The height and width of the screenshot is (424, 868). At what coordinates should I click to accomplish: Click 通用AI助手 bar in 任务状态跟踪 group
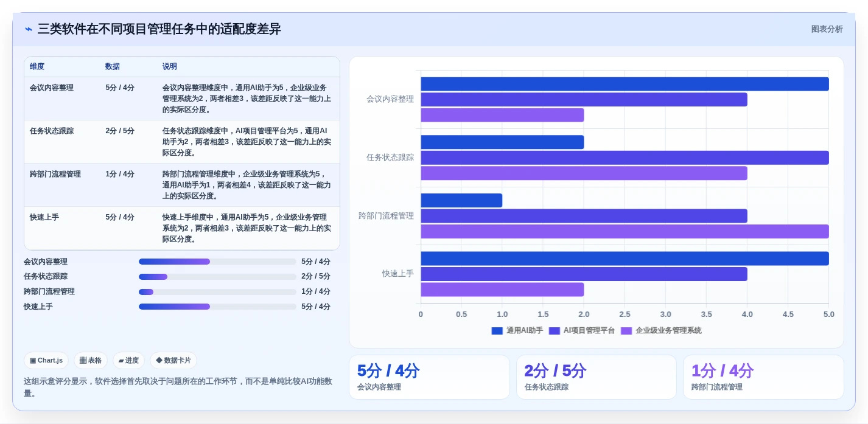[502, 142]
